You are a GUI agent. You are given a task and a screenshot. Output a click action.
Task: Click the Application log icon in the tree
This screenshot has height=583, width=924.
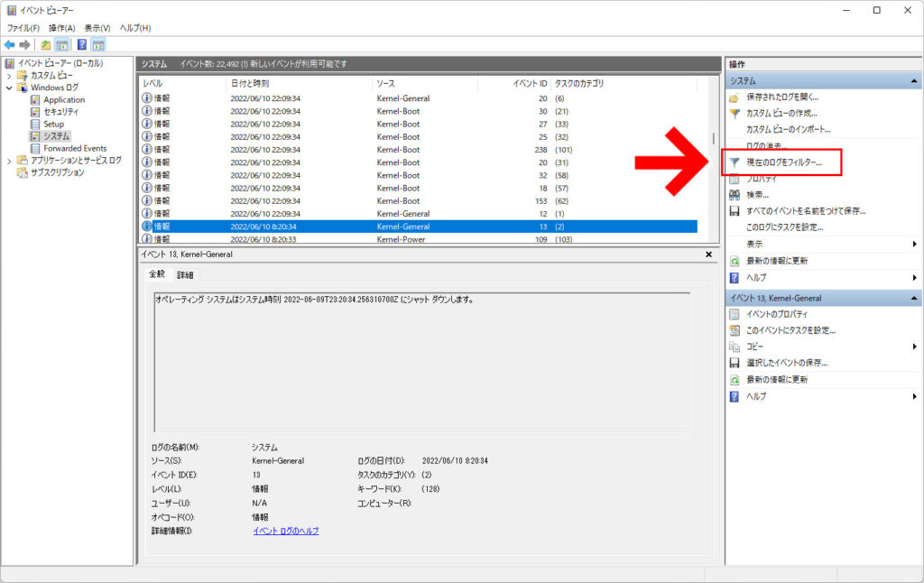coord(35,99)
